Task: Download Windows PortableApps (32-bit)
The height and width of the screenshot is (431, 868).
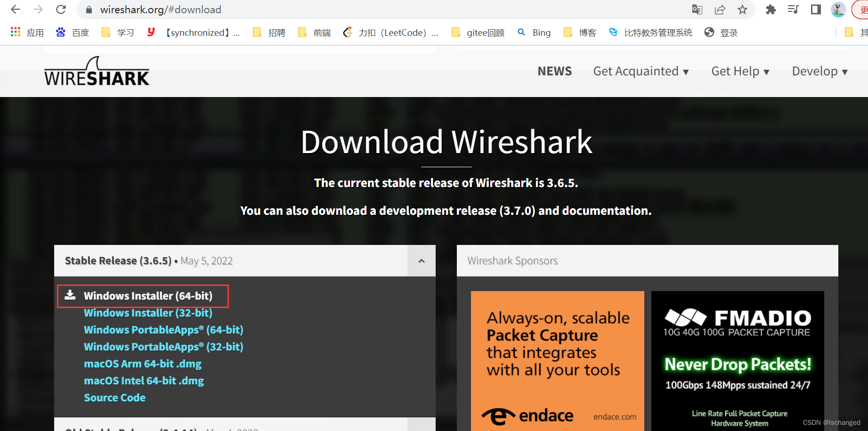Action: click(163, 347)
